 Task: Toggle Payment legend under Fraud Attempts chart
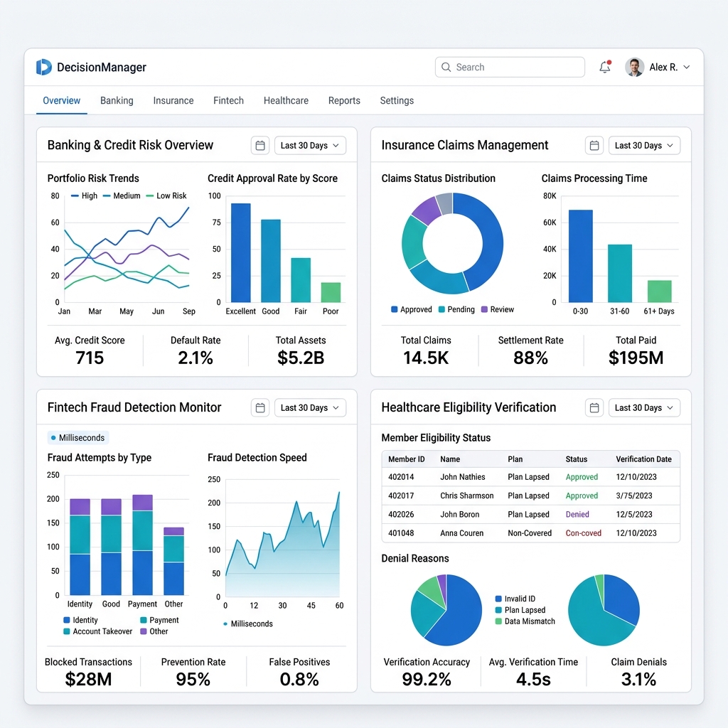coord(159,620)
